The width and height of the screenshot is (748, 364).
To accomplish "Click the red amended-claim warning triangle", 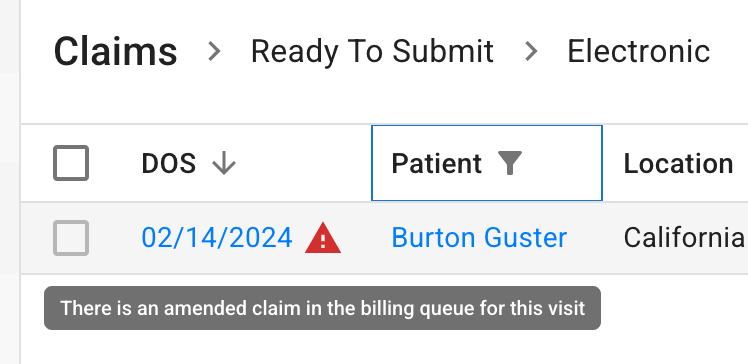I will pyautogui.click(x=323, y=238).
